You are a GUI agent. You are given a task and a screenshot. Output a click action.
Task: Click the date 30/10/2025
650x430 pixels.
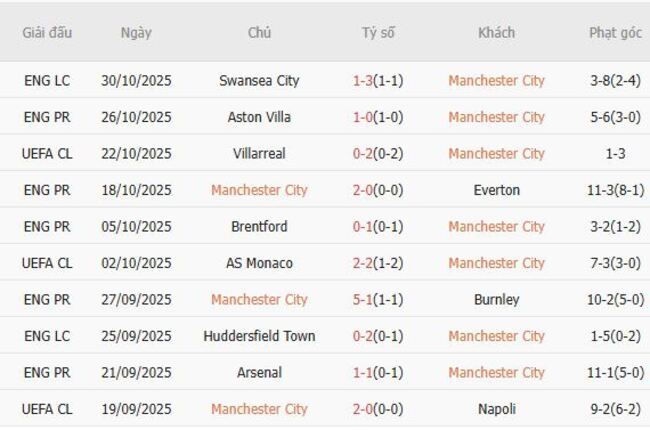coord(136,80)
